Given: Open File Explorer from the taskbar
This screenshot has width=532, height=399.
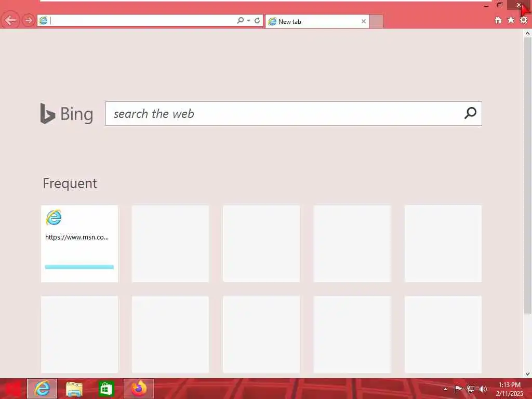Looking at the screenshot, I should pyautogui.click(x=74, y=389).
